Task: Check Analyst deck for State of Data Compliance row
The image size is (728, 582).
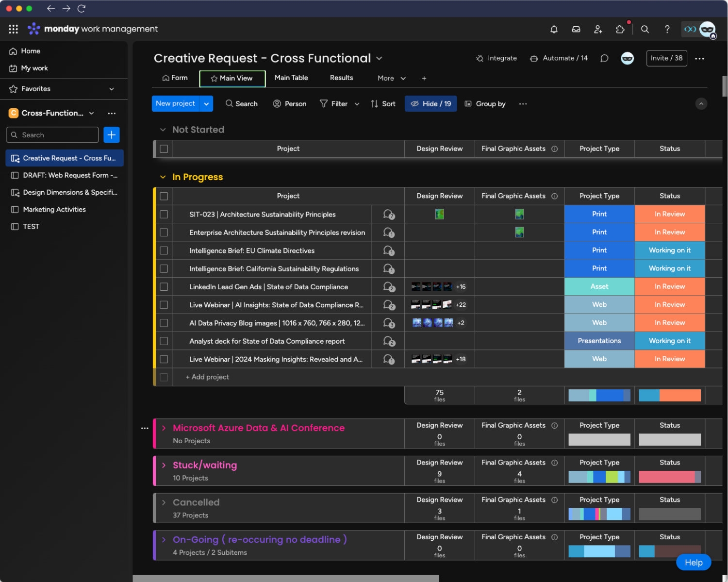Action: coord(164,341)
